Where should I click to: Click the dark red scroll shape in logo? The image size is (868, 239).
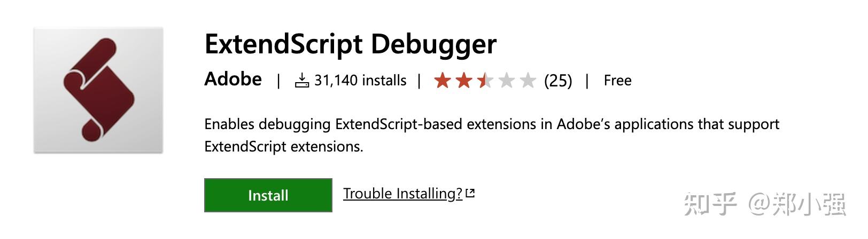[99, 90]
